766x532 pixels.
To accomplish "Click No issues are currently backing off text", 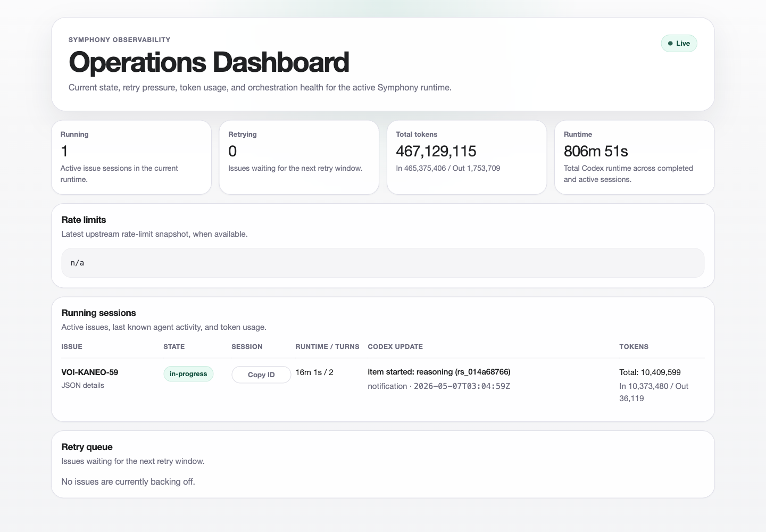I will [128, 481].
